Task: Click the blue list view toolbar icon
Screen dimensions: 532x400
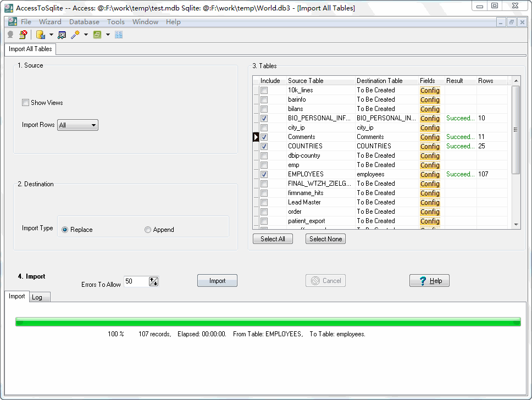Action: click(119, 35)
